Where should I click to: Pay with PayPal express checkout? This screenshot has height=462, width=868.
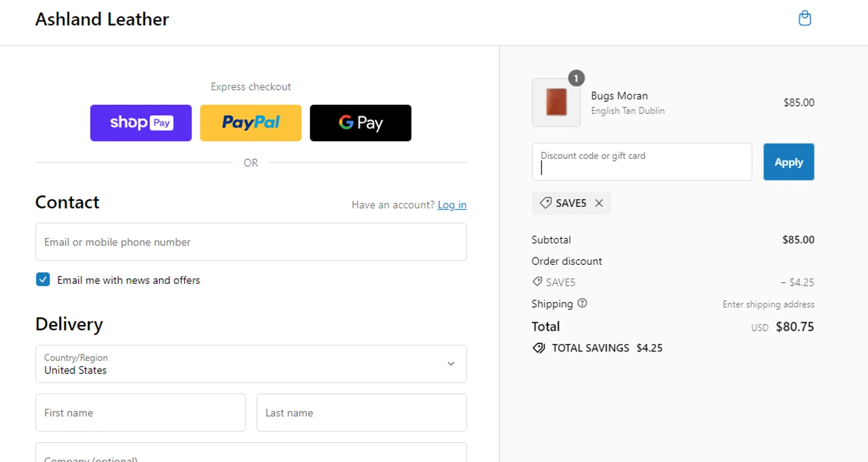click(x=251, y=123)
